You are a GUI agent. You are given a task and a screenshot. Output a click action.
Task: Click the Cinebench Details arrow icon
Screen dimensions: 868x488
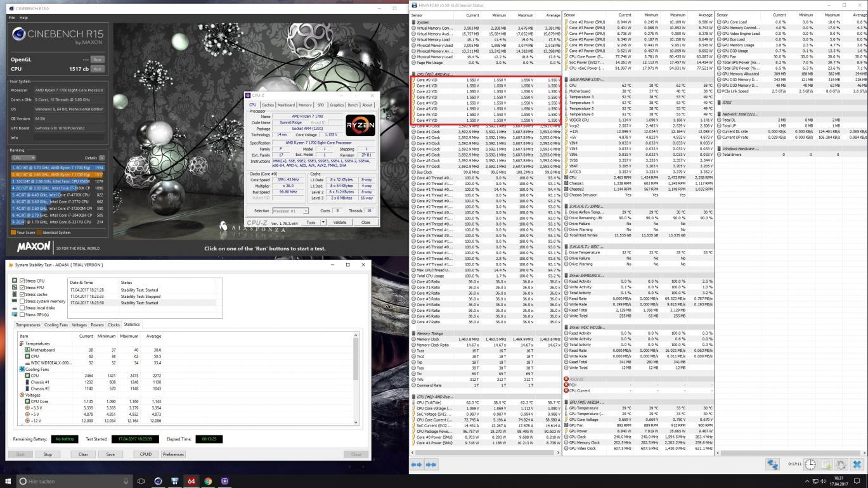101,157
